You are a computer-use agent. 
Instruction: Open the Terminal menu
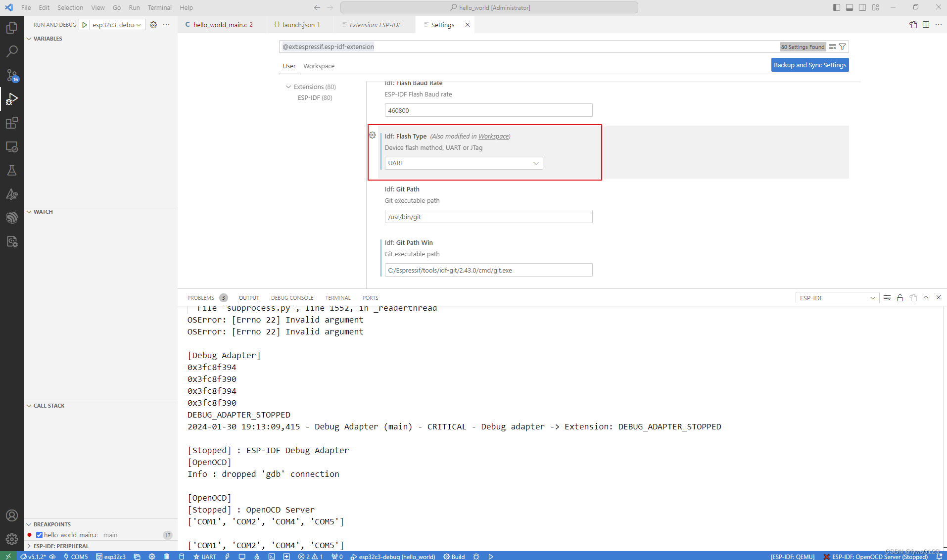click(159, 7)
